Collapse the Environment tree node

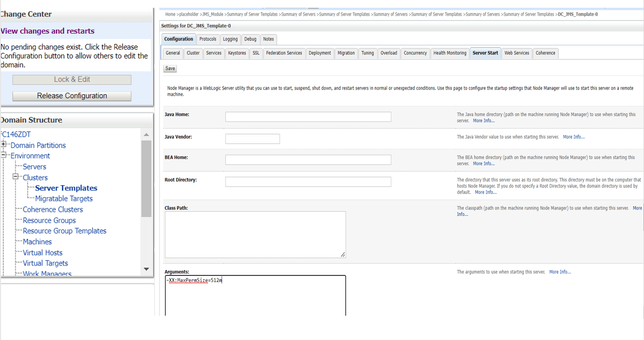click(x=4, y=155)
